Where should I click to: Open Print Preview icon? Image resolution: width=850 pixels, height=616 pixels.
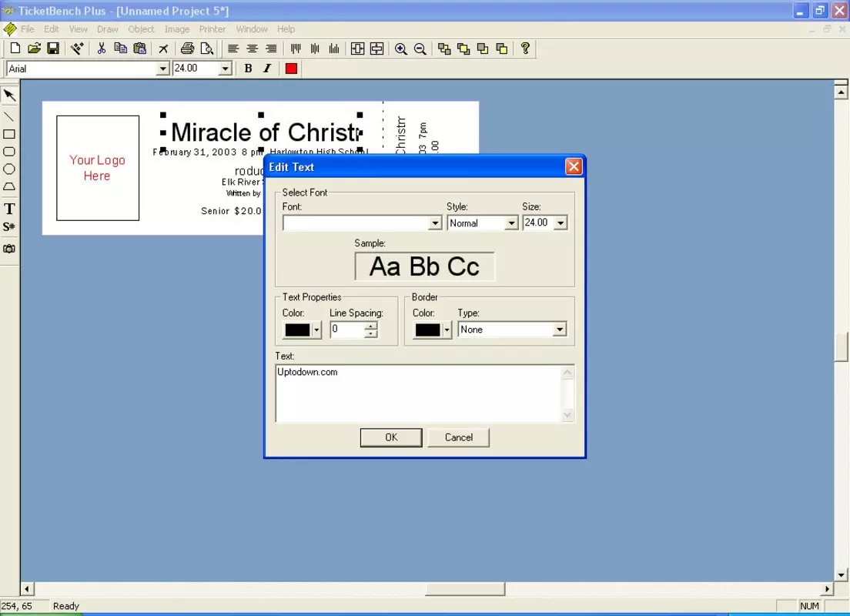pyautogui.click(x=206, y=49)
